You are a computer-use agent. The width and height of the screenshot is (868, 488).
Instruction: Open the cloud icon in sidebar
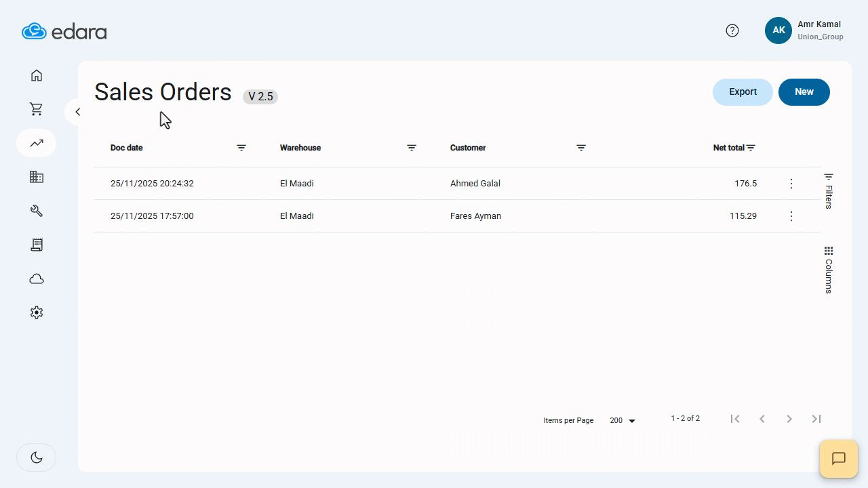(37, 279)
